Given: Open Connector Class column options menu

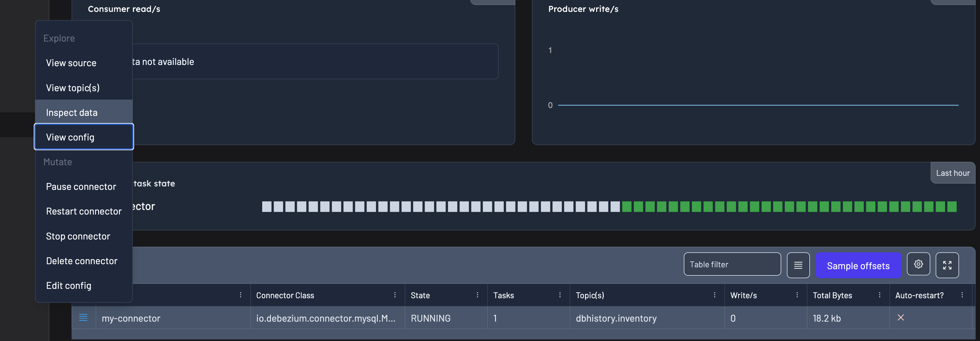Looking at the screenshot, I should pos(395,295).
